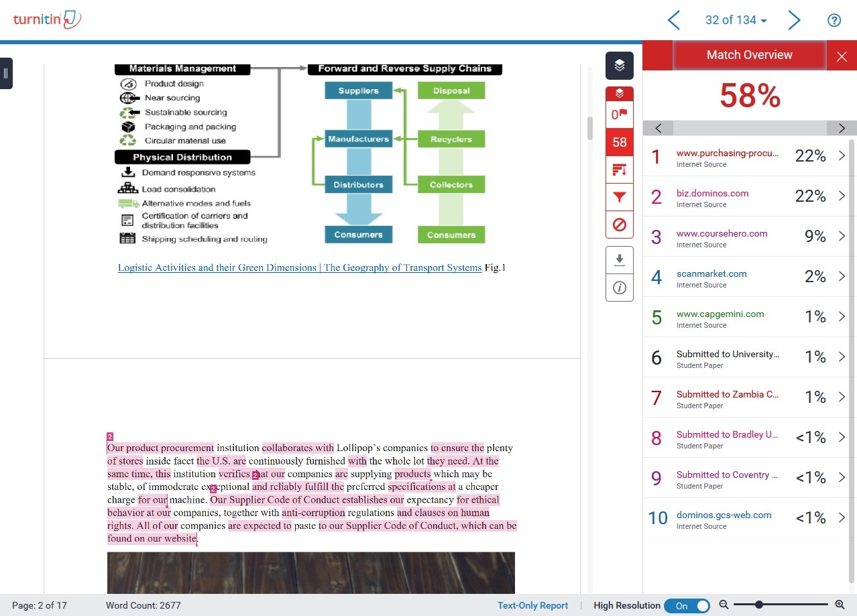The width and height of the screenshot is (857, 616).
Task: Download the report using the download icon
Action: (619, 259)
